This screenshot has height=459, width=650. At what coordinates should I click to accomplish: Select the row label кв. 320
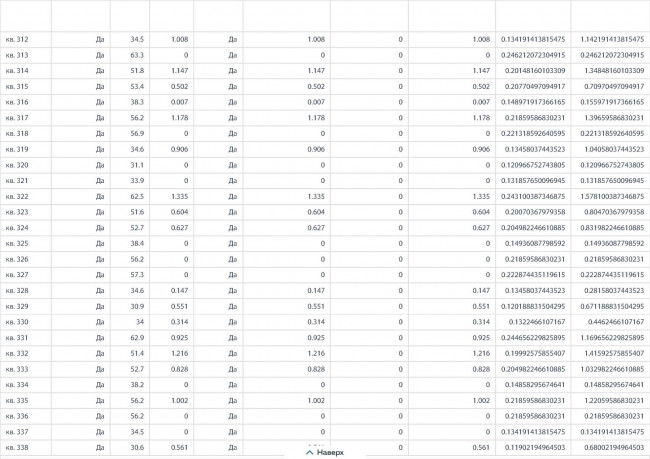click(17, 165)
